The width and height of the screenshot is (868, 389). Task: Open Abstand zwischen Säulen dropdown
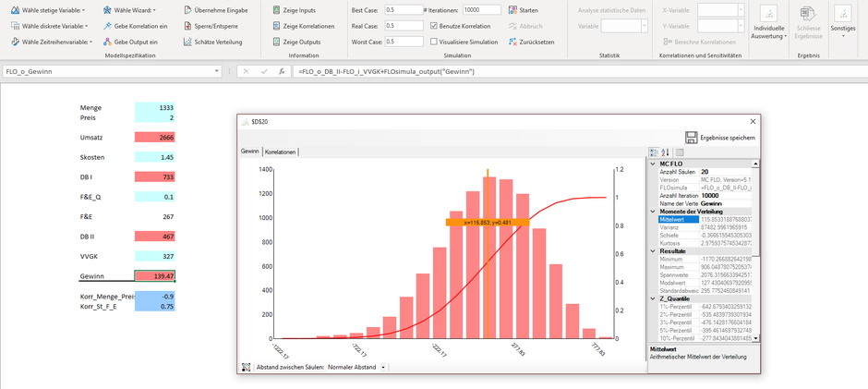pyautogui.click(x=383, y=368)
